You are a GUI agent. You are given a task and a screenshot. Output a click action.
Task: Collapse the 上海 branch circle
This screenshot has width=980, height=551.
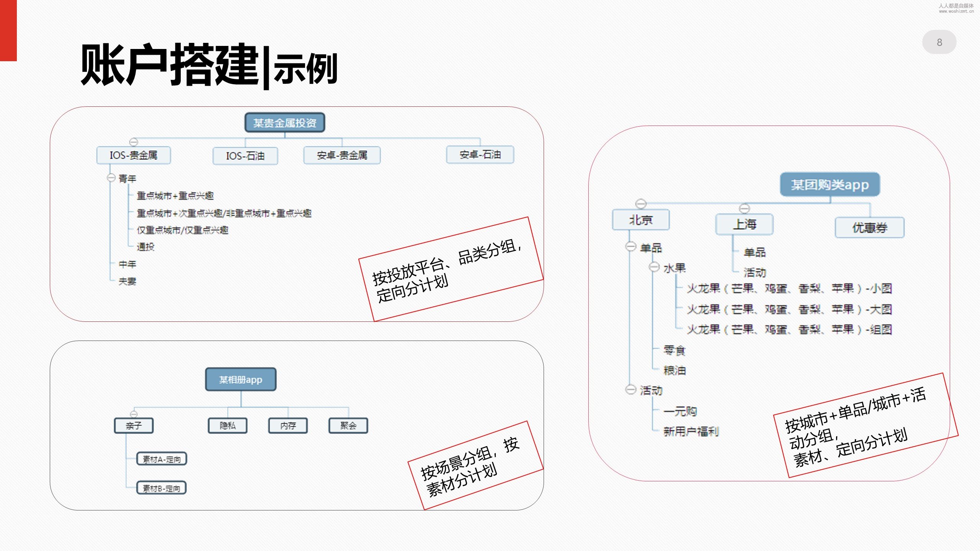coord(744,209)
